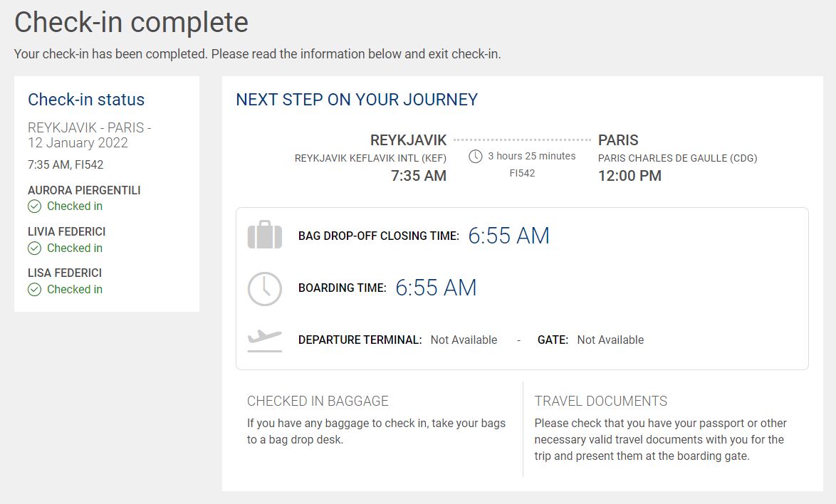
Task: Click the airplane departure terminal icon
Action: 264,340
